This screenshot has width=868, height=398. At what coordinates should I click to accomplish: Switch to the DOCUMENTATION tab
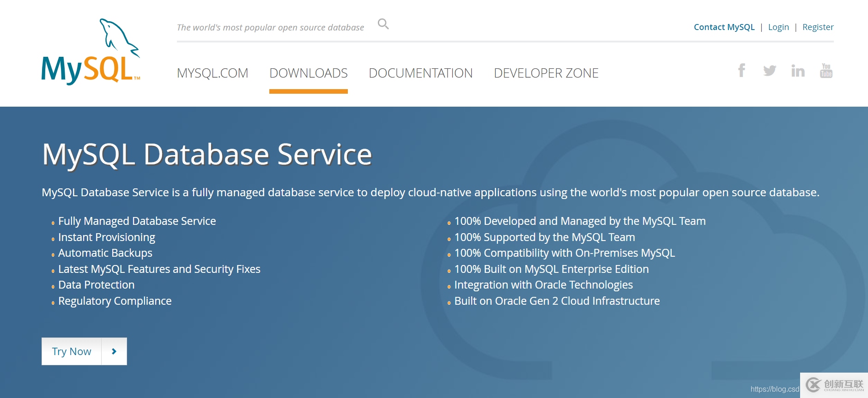[420, 73]
